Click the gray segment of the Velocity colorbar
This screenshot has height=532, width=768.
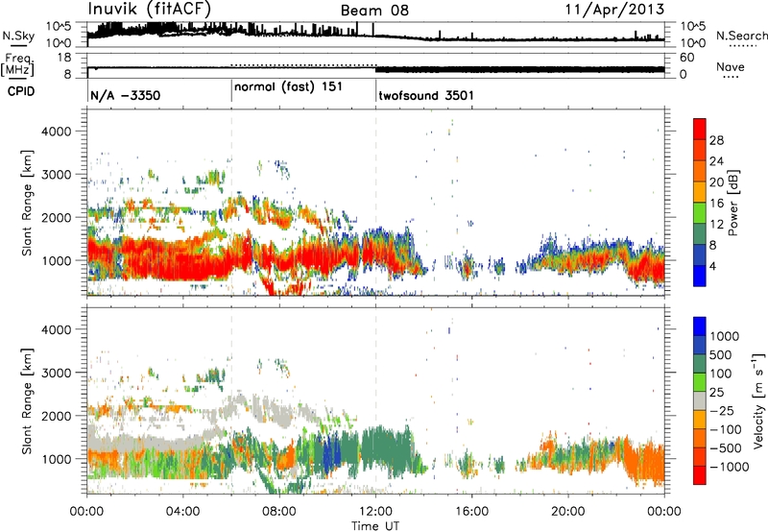(x=700, y=400)
